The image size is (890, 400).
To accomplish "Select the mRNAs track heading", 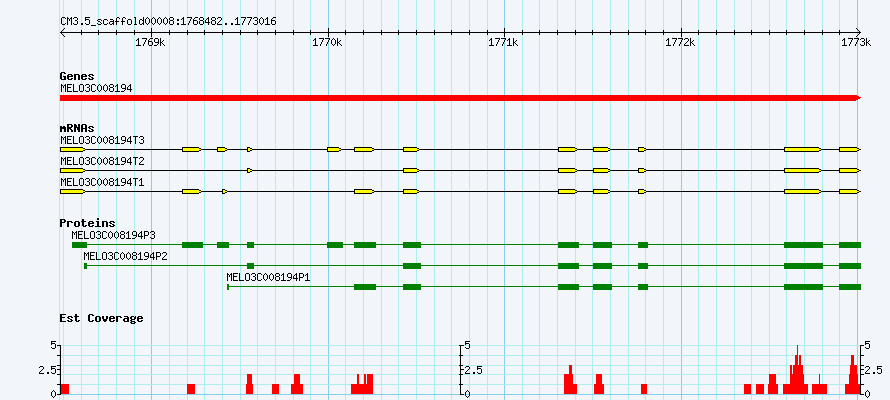I will tap(77, 128).
